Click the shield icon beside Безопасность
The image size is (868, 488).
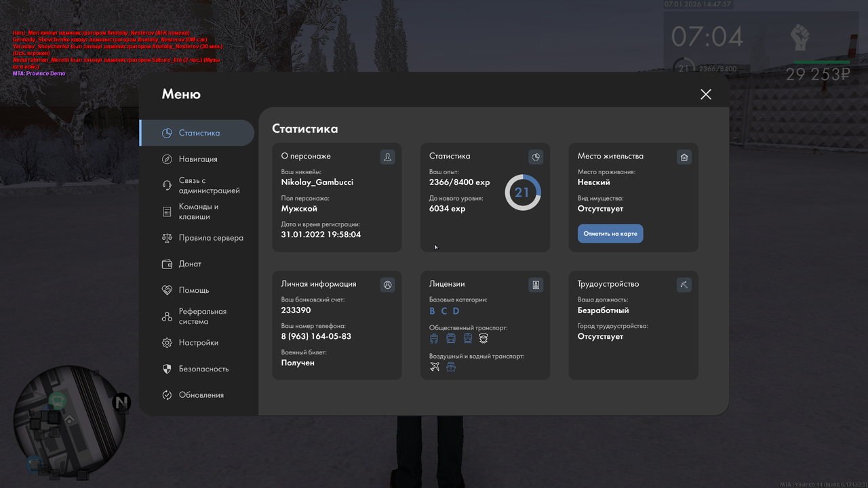pyautogui.click(x=167, y=369)
